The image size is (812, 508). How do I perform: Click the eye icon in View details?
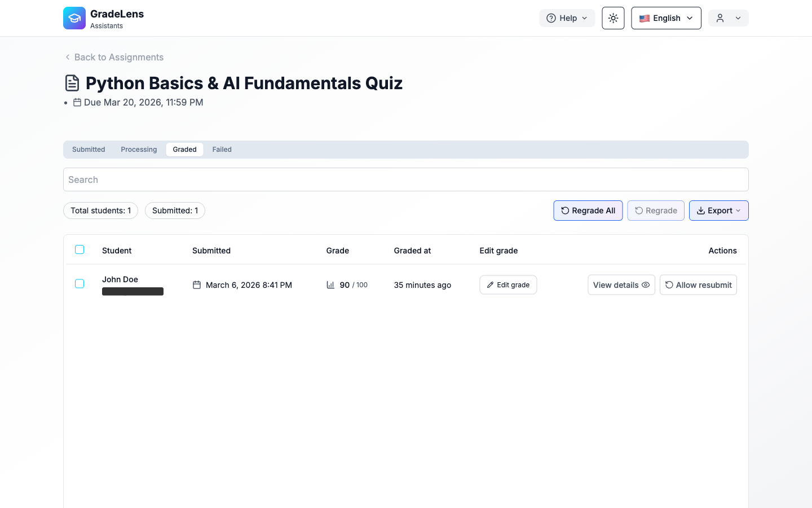point(646,285)
